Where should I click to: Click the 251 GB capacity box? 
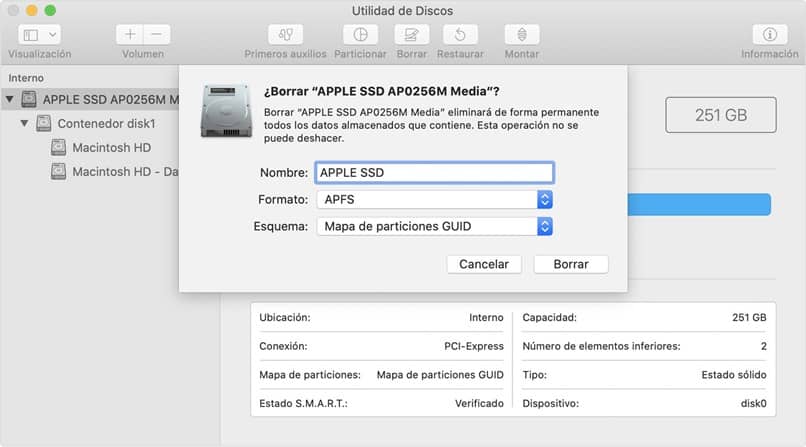(x=721, y=115)
